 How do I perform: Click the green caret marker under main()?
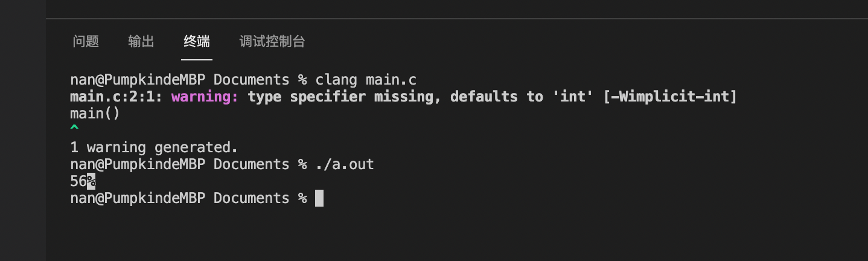point(74,129)
